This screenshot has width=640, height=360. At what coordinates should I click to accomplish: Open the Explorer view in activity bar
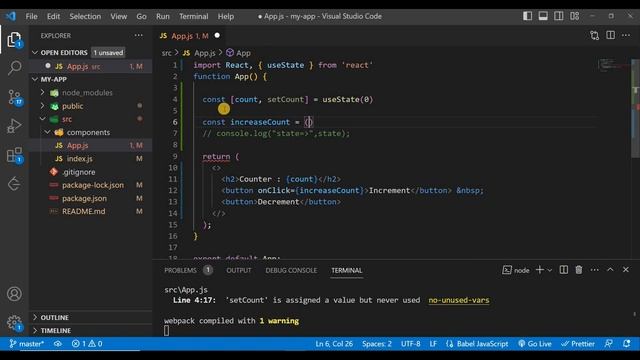point(14,40)
